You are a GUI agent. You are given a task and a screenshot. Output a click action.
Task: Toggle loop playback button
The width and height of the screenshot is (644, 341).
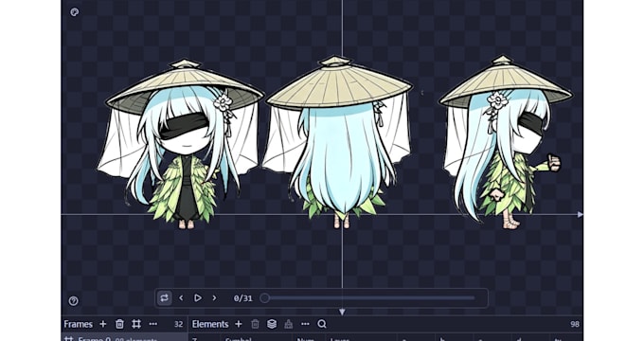tap(164, 297)
